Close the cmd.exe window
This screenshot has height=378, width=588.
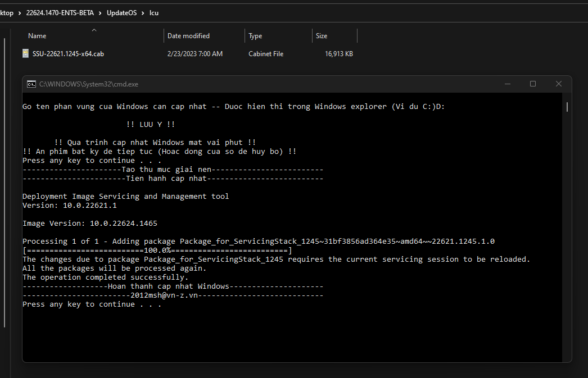tap(558, 84)
